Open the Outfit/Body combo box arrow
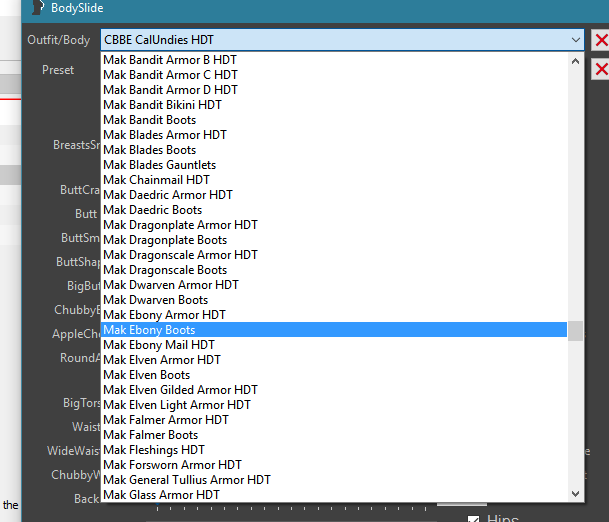 point(575,40)
